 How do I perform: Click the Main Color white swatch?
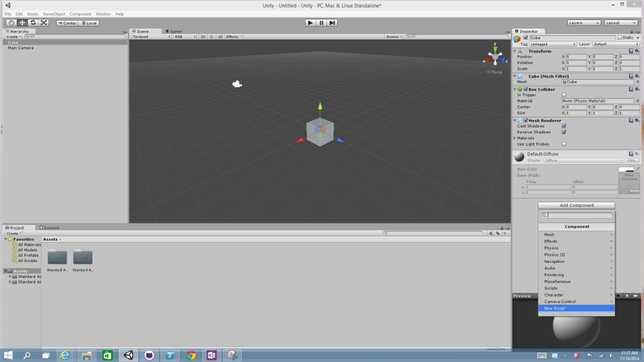pyautogui.click(x=626, y=169)
